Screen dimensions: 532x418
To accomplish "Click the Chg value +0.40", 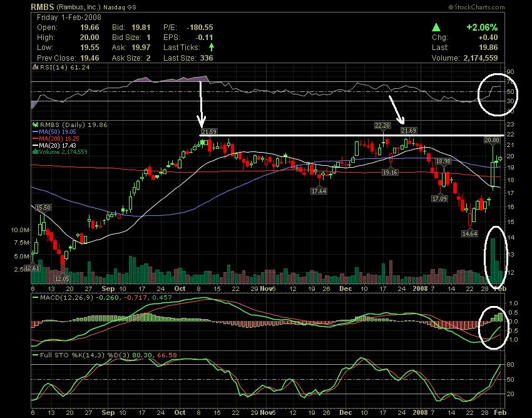I will pos(488,38).
